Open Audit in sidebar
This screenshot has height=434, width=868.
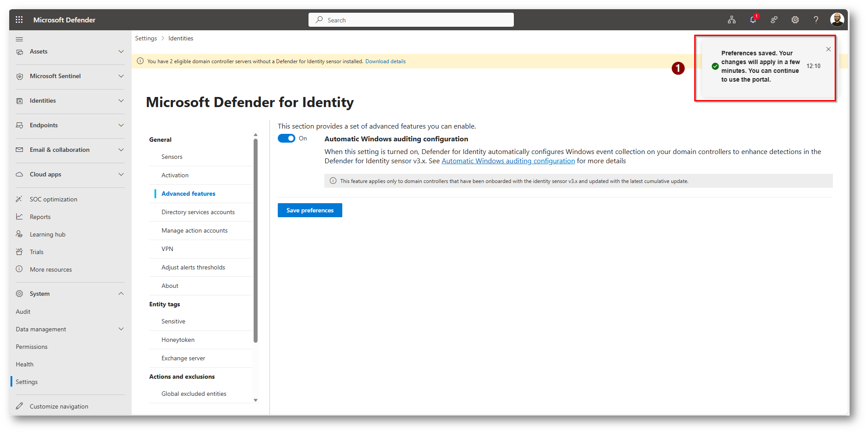pos(23,312)
